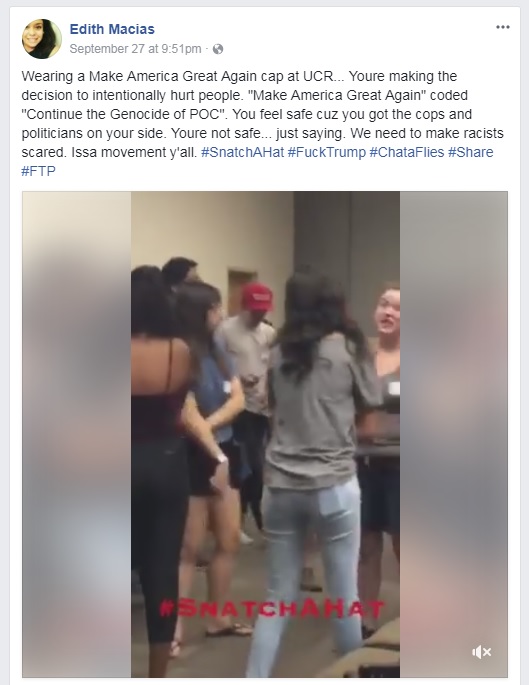Image resolution: width=529 pixels, height=685 pixels.
Task: Click the red cap in the video
Action: point(257,297)
